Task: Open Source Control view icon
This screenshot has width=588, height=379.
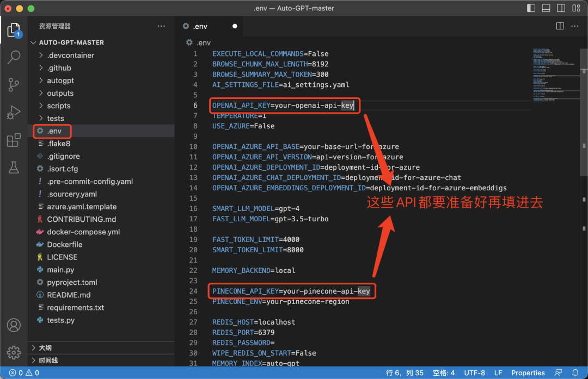Action: (x=14, y=85)
